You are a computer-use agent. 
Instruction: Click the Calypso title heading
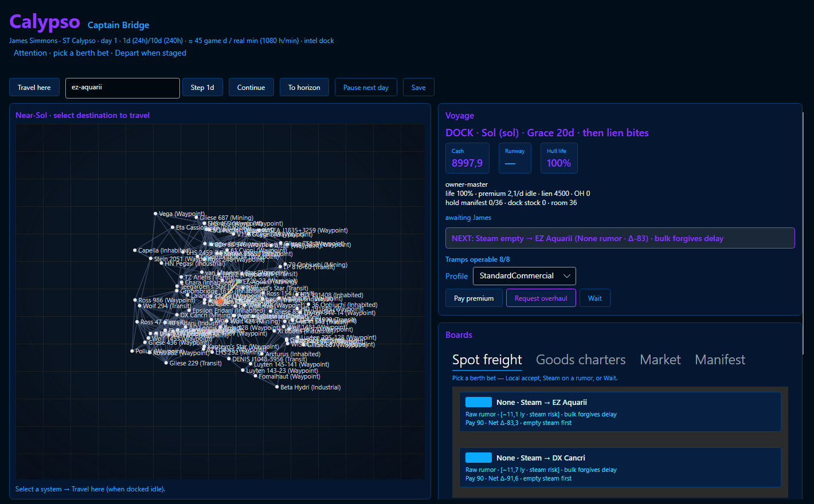(45, 22)
